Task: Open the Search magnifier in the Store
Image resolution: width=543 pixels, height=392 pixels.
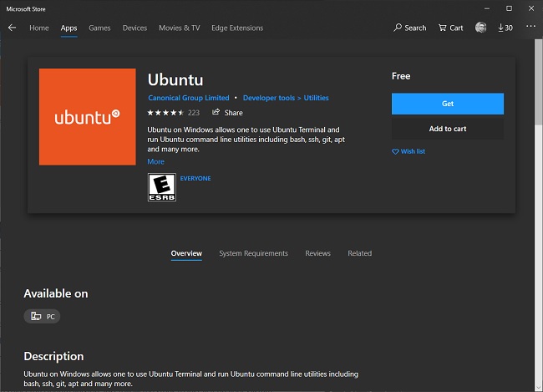Action: [x=410, y=28]
